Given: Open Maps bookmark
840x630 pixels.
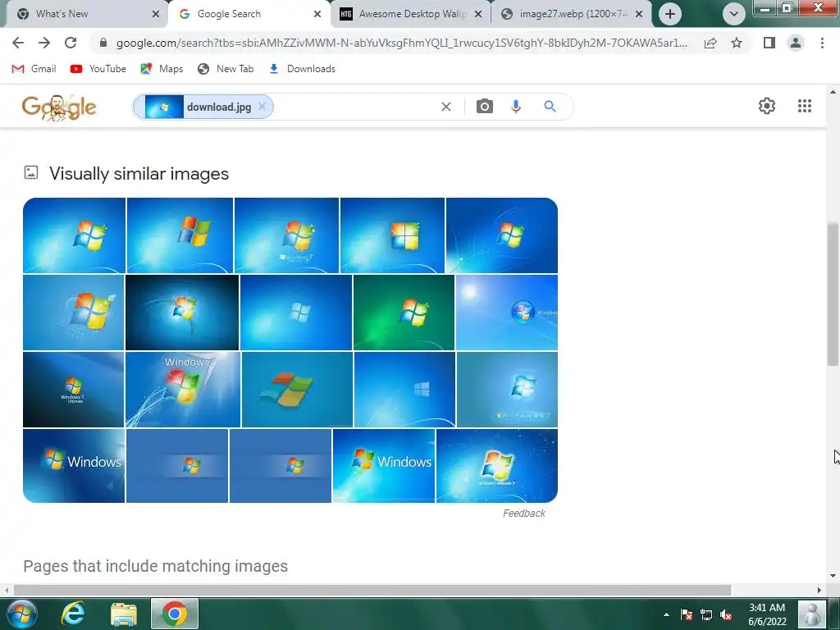Looking at the screenshot, I should [x=162, y=69].
